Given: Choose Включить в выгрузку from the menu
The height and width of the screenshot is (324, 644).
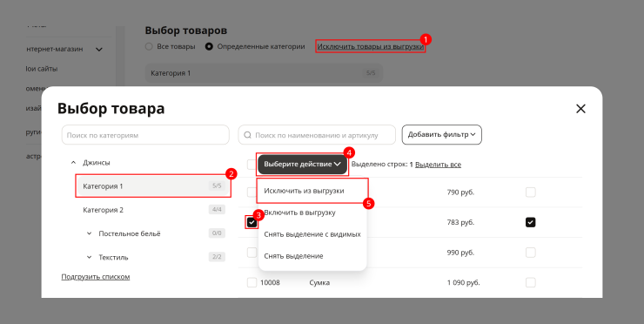Looking at the screenshot, I should click(300, 213).
